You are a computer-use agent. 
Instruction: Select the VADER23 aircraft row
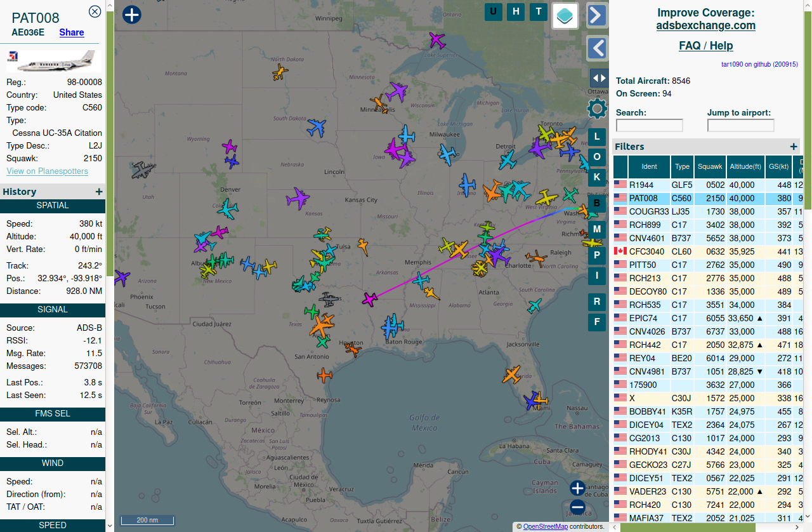click(709, 491)
